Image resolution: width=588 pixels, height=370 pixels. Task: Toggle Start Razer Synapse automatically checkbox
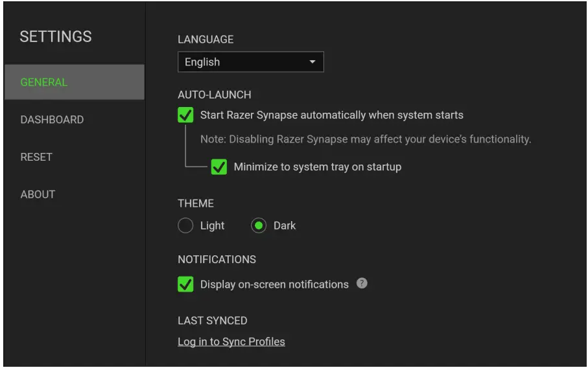(x=185, y=115)
